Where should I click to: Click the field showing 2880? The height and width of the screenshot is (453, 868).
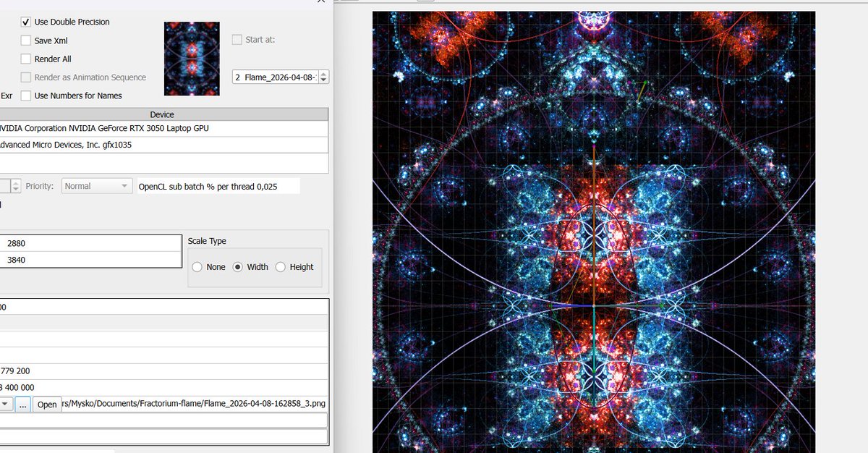(91, 244)
